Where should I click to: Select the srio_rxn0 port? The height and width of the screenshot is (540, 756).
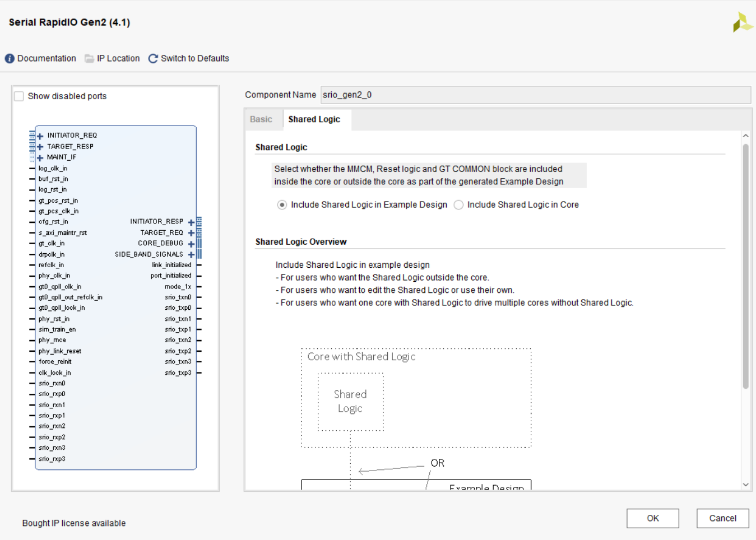(x=52, y=383)
